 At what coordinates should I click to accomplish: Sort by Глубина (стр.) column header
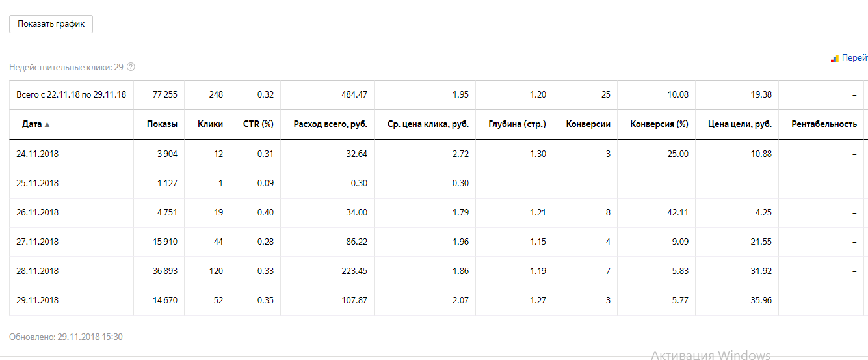click(x=517, y=124)
